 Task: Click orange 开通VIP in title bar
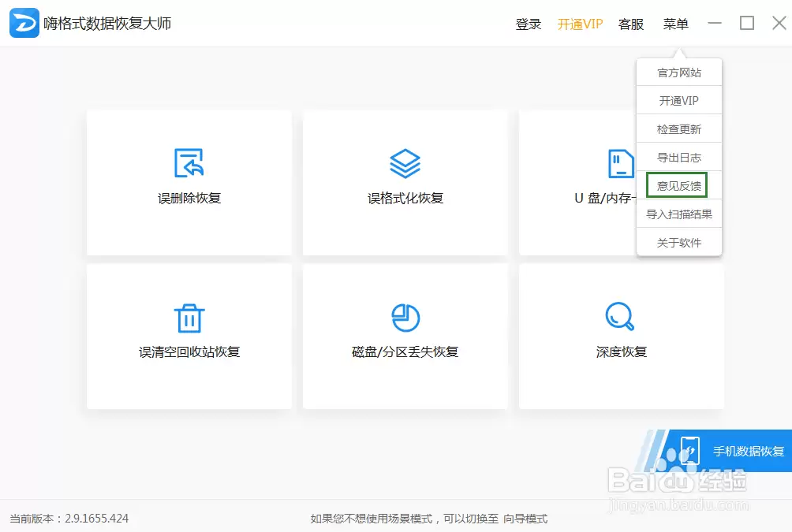[580, 24]
